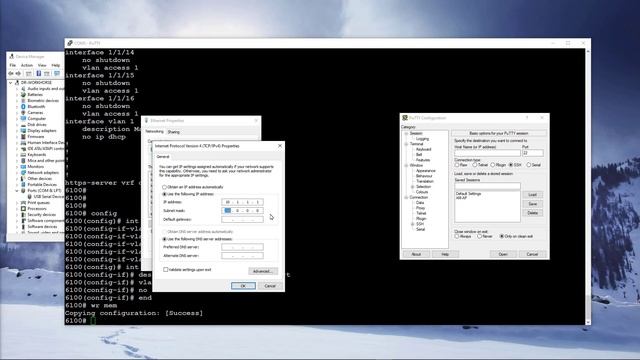The height and width of the screenshot is (360, 640).
Task: Click Open button in PuTTY Configuration
Action: (503, 254)
